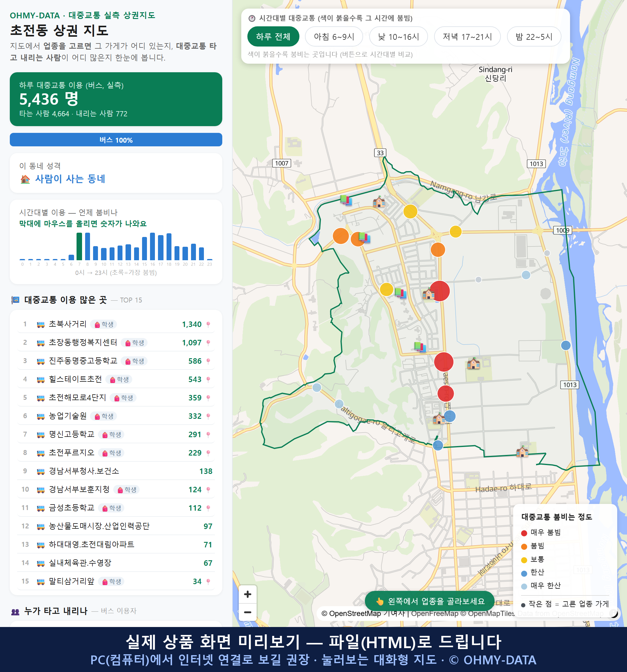Click the bus icon of 진주동명중고등학교 row
The height and width of the screenshot is (672, 627).
coord(40,361)
